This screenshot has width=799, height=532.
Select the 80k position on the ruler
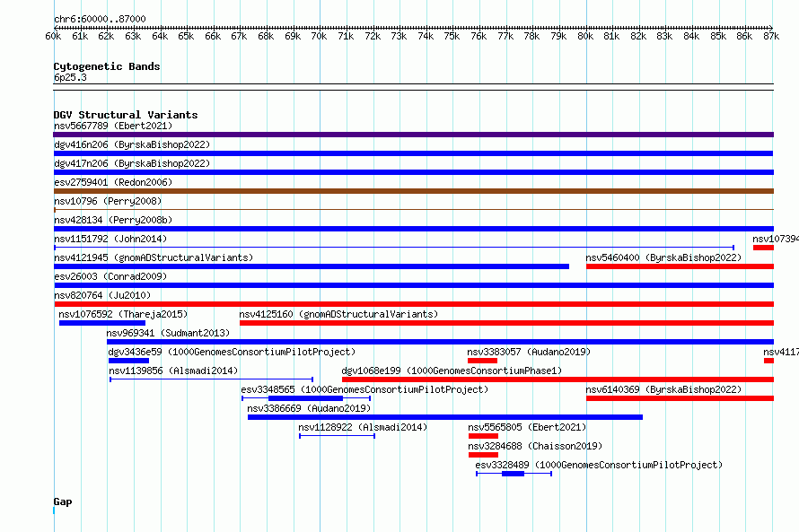point(585,36)
